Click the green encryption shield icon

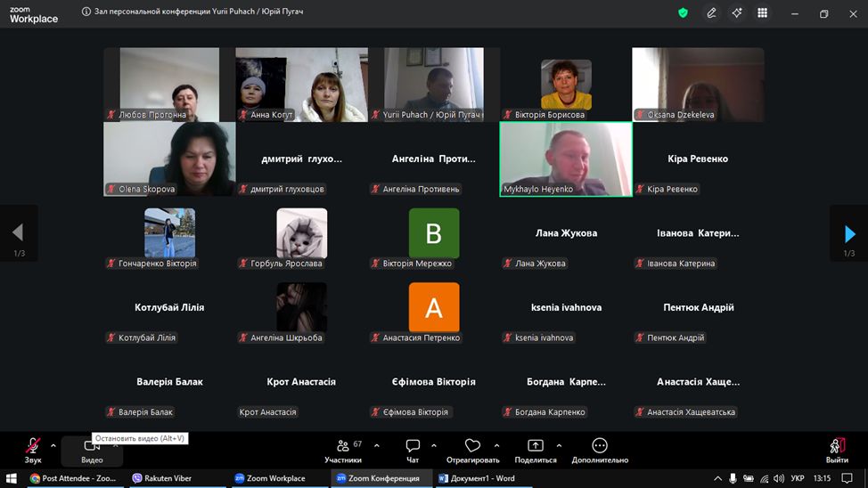tap(683, 13)
